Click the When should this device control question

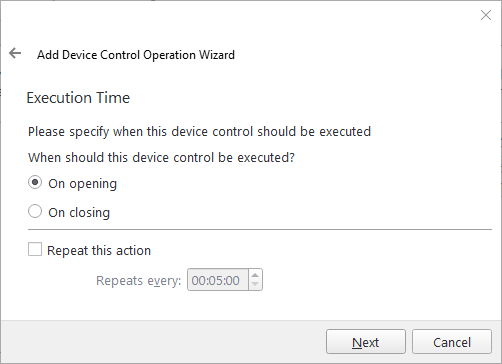pyautogui.click(x=161, y=157)
